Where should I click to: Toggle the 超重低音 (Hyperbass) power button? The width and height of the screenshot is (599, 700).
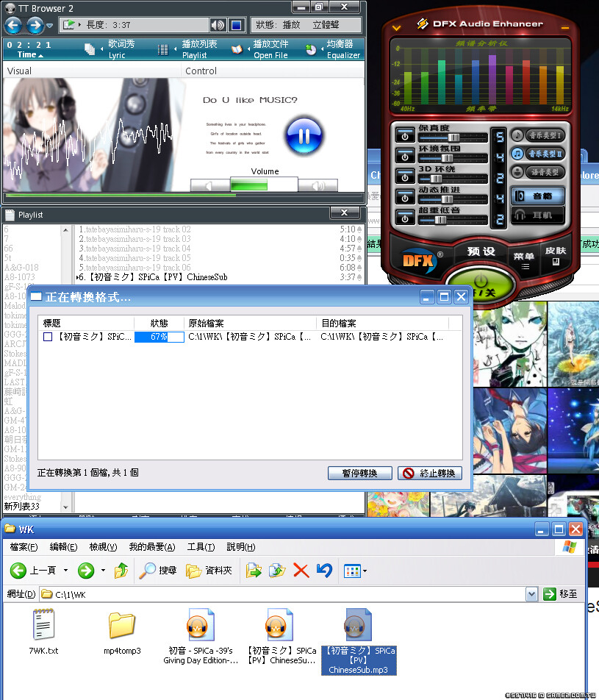coord(405,218)
